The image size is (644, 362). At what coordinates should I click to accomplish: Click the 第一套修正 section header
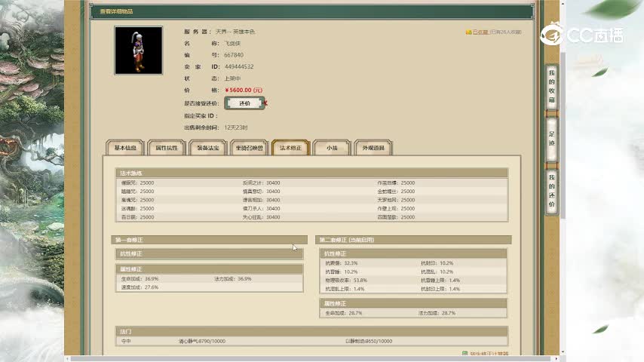pos(210,240)
